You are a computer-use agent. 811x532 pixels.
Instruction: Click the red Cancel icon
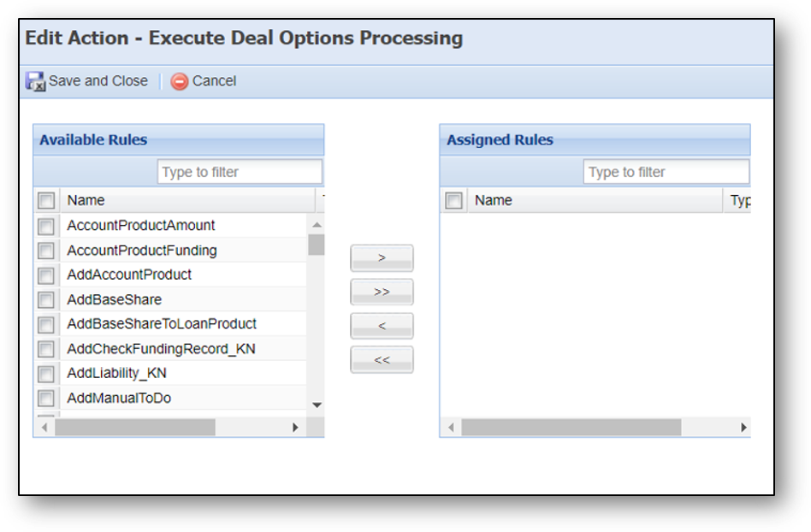(x=180, y=81)
